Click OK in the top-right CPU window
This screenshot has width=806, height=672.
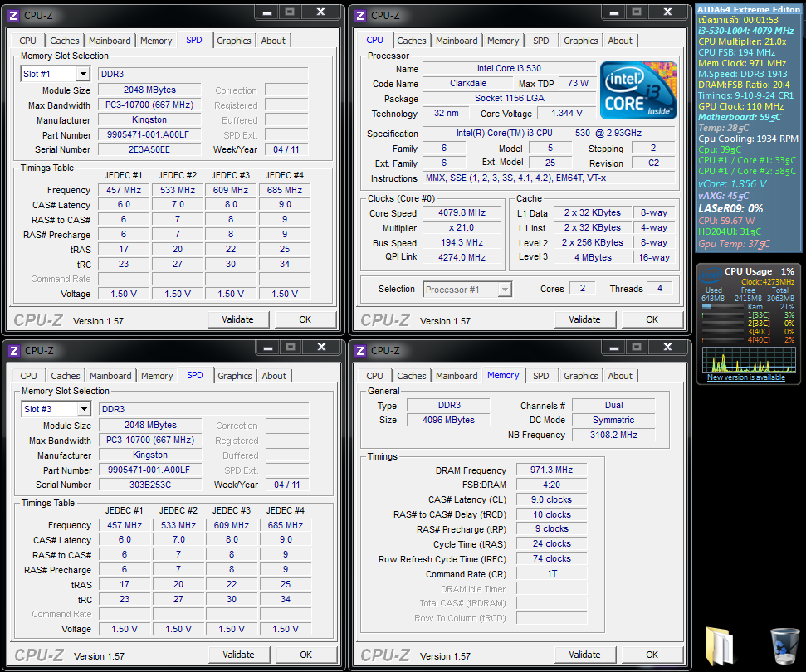tap(652, 319)
